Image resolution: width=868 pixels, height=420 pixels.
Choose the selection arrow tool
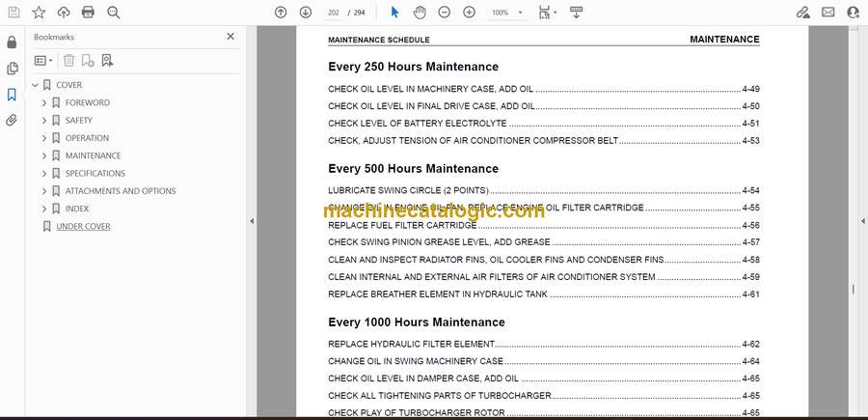394,13
